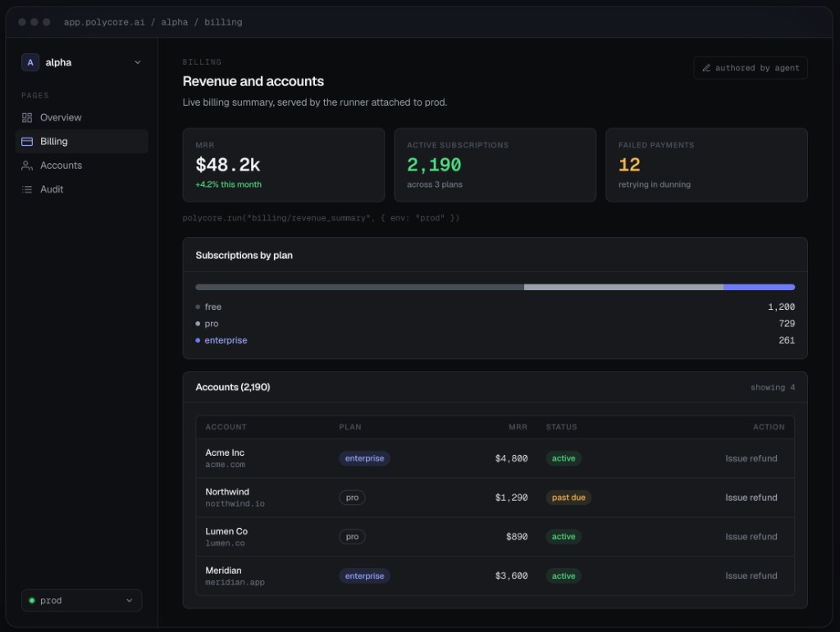Open the prod environment dropdown
This screenshot has width=840, height=632.
pos(81,600)
